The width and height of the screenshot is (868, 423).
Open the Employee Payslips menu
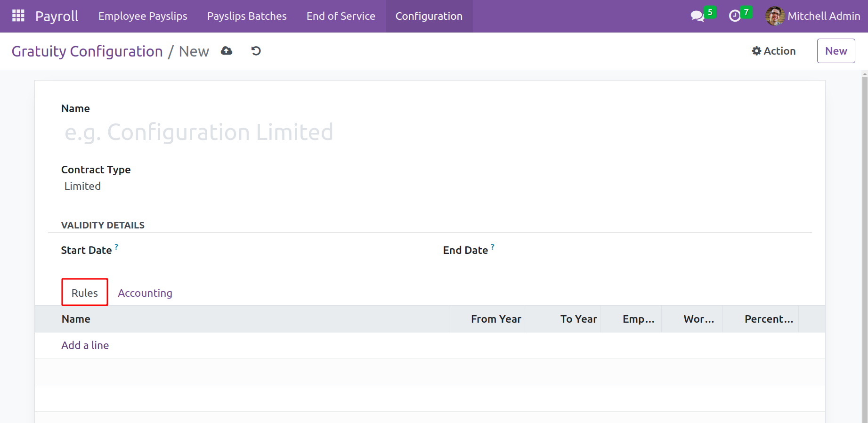pyautogui.click(x=143, y=16)
